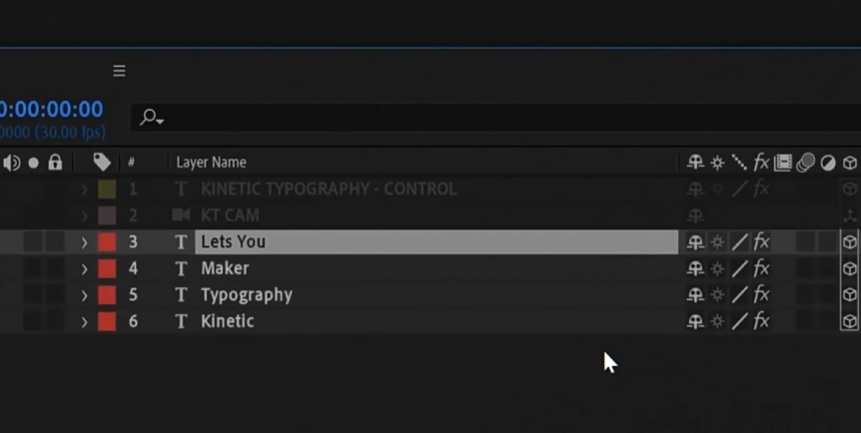Click the red label swatch of Typography layer
Screen dimensions: 861x433
click(x=106, y=295)
